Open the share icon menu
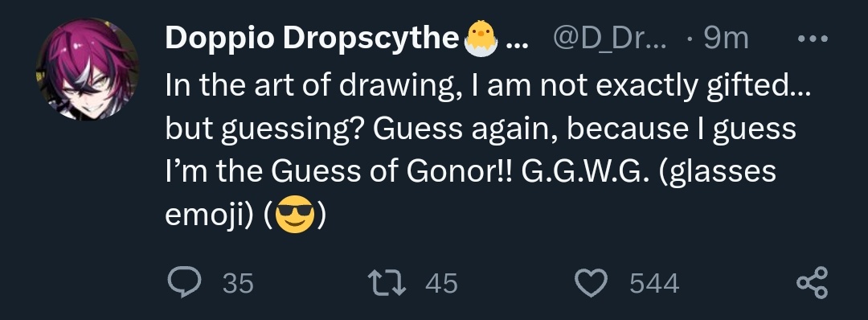Screen dimensions: 868x320 [x=812, y=283]
